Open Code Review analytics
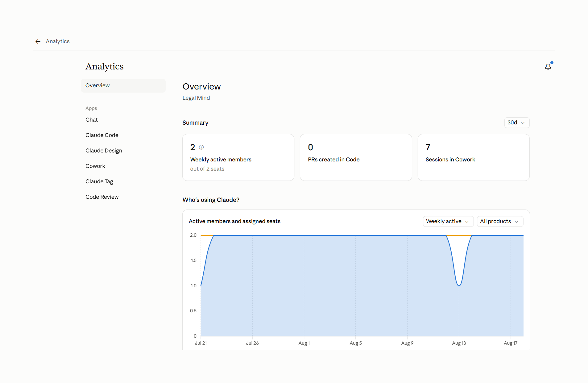The height and width of the screenshot is (383, 588). [102, 197]
